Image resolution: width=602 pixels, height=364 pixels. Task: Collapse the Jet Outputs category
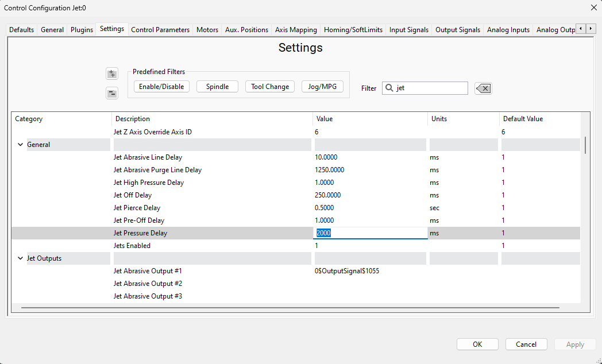click(20, 258)
